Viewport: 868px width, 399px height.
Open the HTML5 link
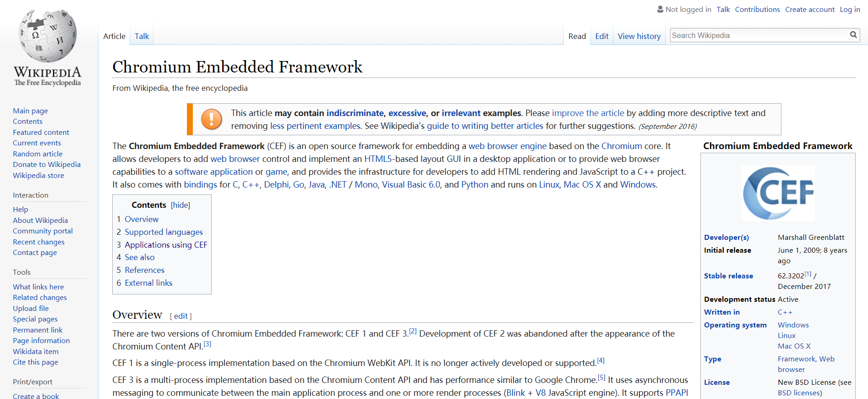pyautogui.click(x=378, y=159)
